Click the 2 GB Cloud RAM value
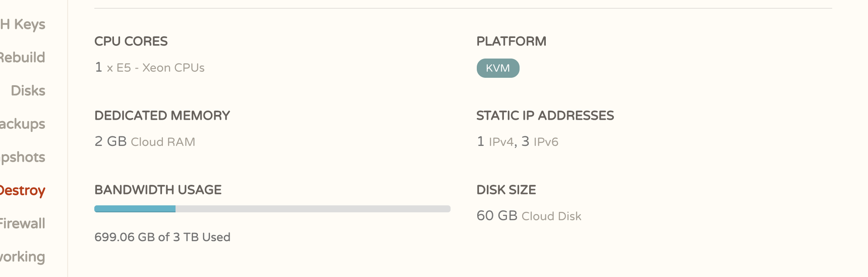This screenshot has width=868, height=277. pos(145,142)
